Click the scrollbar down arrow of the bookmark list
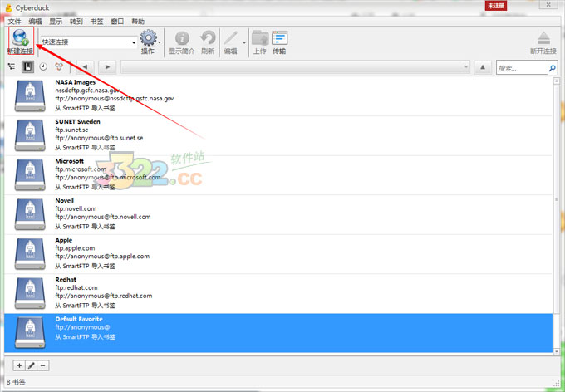This screenshot has width=565, height=392. [557, 351]
